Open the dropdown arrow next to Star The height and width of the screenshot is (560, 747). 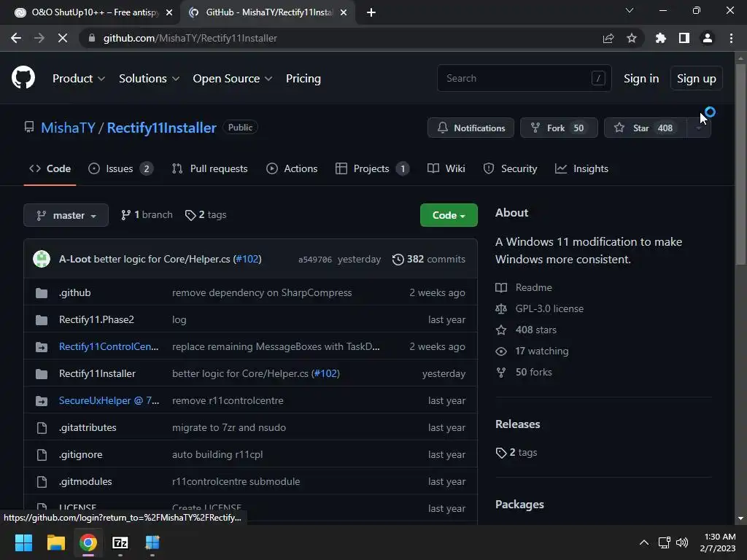(x=699, y=128)
